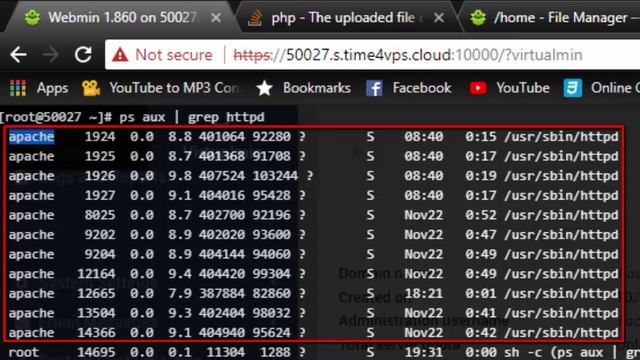Switch to the php uploaded file tab
Image resolution: width=640 pixels, height=360 pixels.
pos(347,18)
